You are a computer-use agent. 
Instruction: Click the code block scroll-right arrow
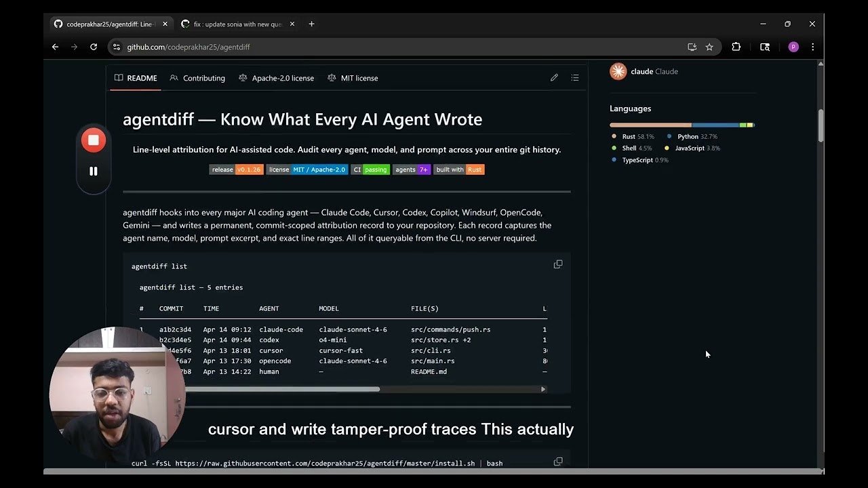pos(543,389)
